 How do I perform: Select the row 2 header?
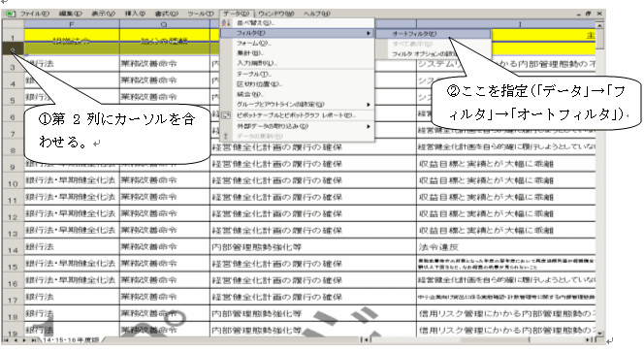[13, 49]
